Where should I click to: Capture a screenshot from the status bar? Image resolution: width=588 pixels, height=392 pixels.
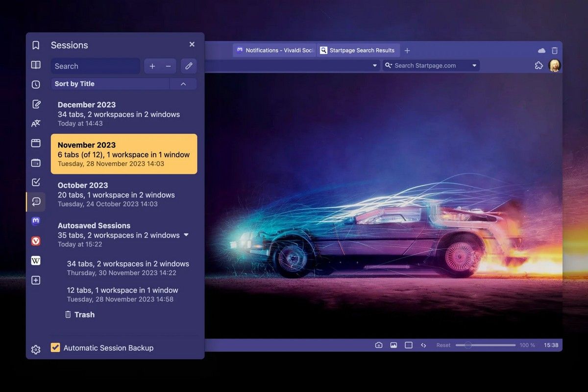point(379,345)
